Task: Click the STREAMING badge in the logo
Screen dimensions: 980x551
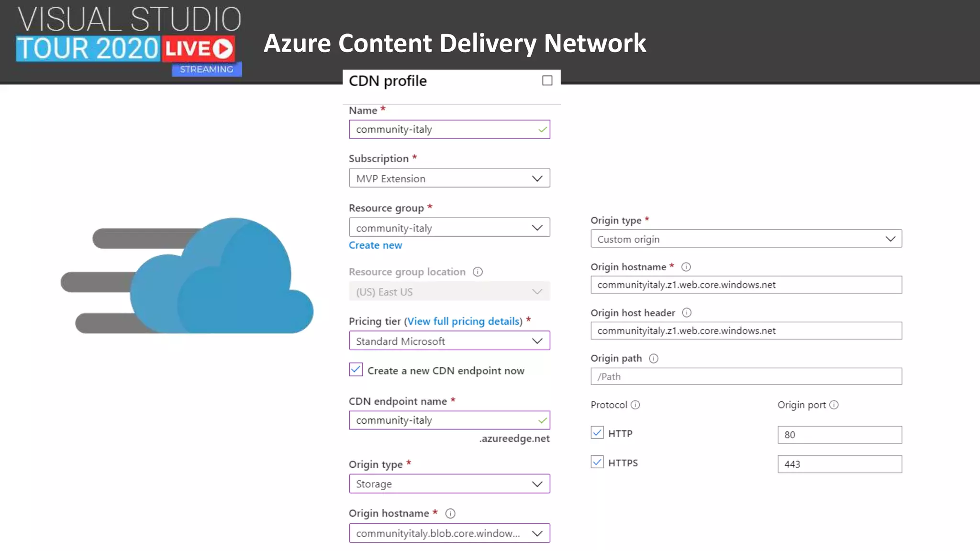Action: pyautogui.click(x=207, y=69)
